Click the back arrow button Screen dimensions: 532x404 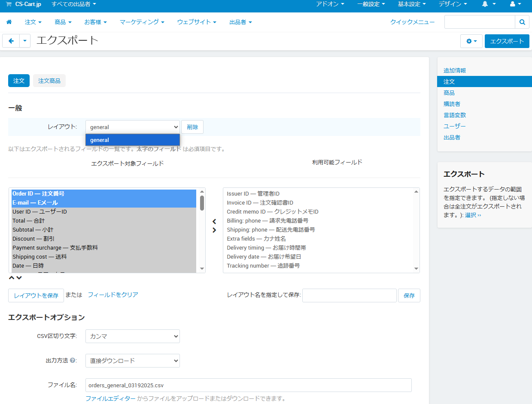(11, 41)
